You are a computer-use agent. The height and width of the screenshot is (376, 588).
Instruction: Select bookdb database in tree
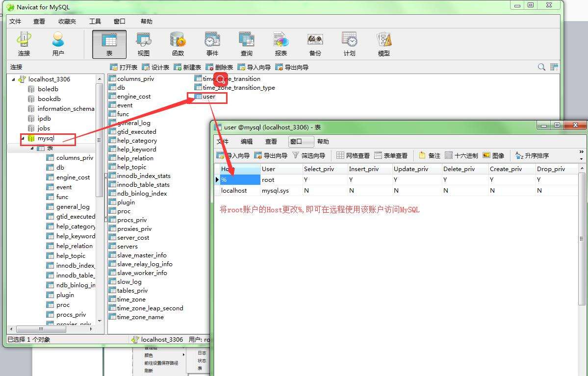click(x=49, y=99)
